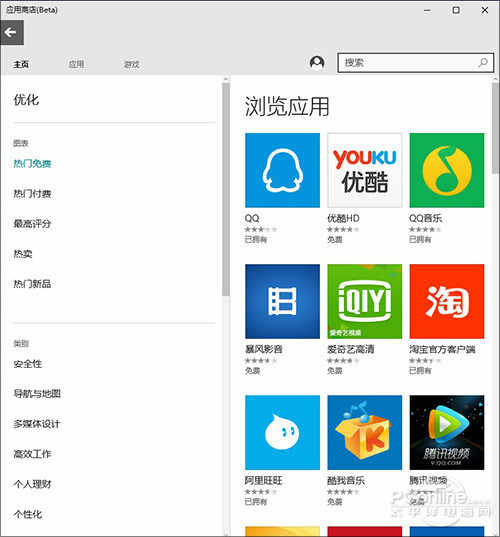Maximize the 应用商店 window
500x537 pixels.
click(456, 10)
